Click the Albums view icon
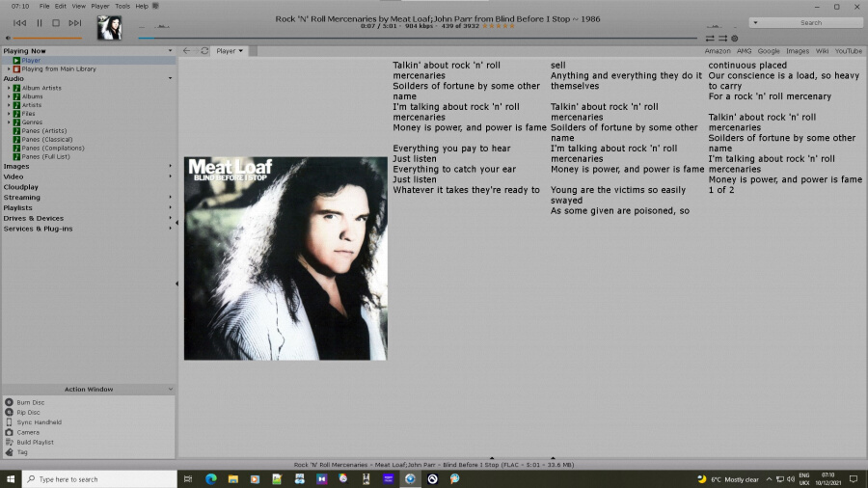The width and height of the screenshot is (868, 488). click(x=16, y=96)
